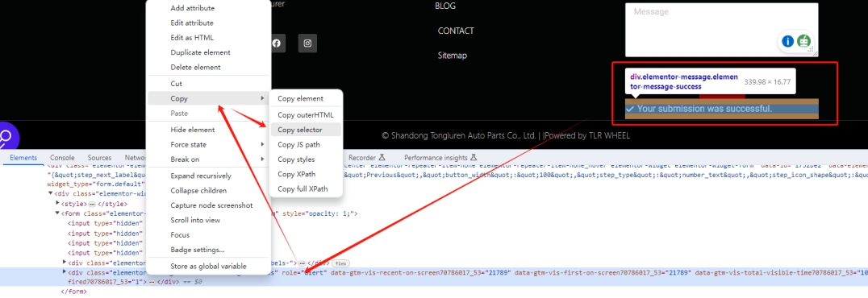Open the CONTACT footer link
The width and height of the screenshot is (868, 298).
[456, 31]
